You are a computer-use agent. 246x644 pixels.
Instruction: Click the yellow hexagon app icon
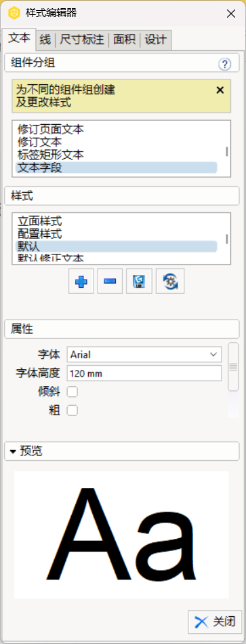click(14, 13)
